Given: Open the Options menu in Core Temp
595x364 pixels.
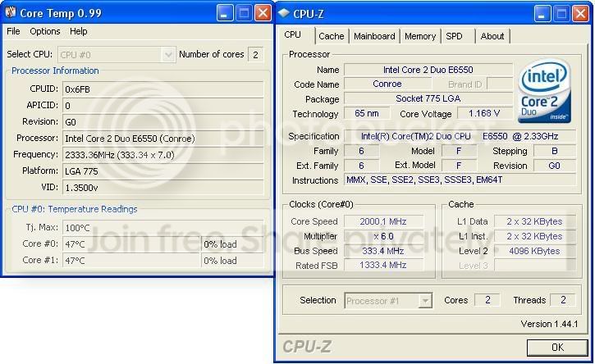Looking at the screenshot, I should pyautogui.click(x=45, y=31).
